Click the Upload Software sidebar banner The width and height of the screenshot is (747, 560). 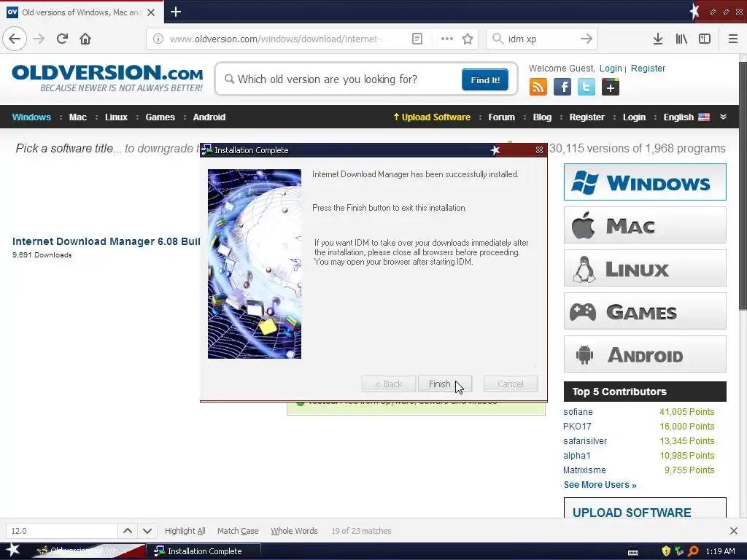point(645,507)
